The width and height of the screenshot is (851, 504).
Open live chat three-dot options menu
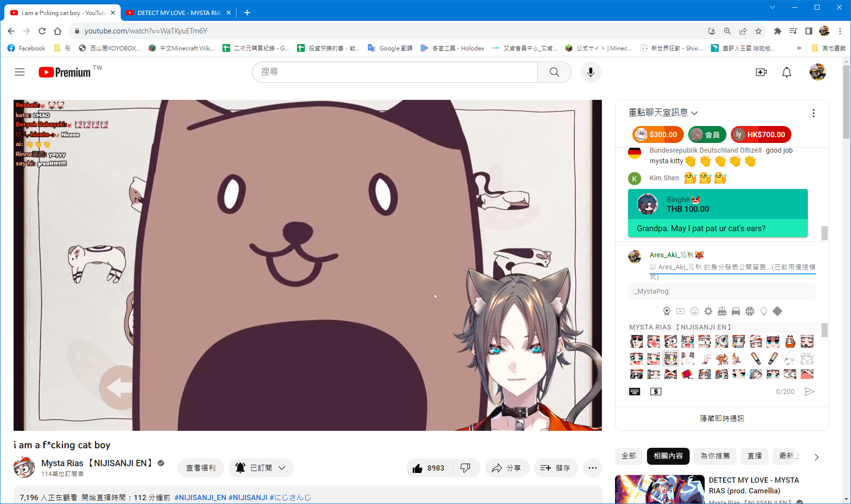(x=813, y=113)
